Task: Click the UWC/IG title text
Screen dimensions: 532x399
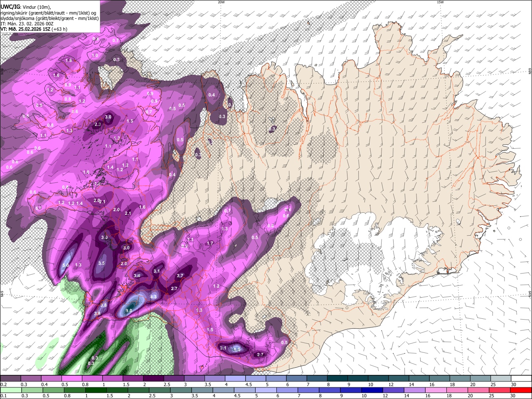Action: pyautogui.click(x=10, y=7)
